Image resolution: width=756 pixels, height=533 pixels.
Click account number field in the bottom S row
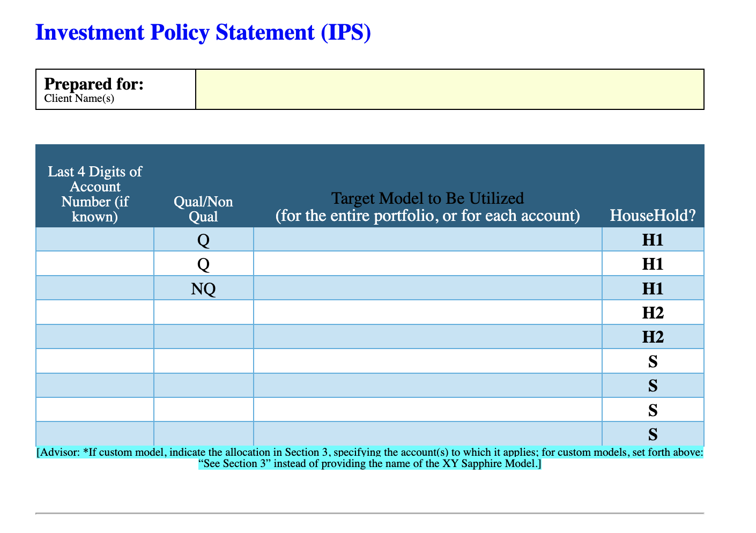click(95, 434)
